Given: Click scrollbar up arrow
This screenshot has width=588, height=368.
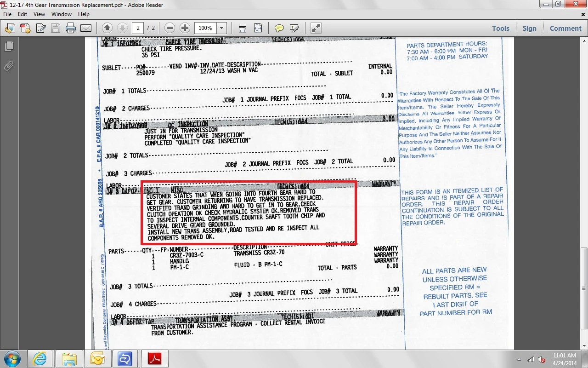Looking at the screenshot, I should [584, 41].
